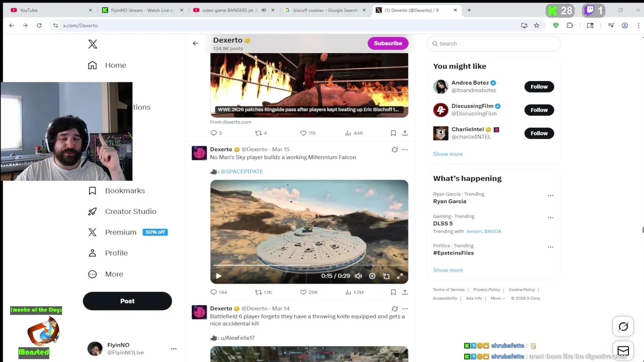Enter fullscreen on the Falcon video

pos(400,276)
